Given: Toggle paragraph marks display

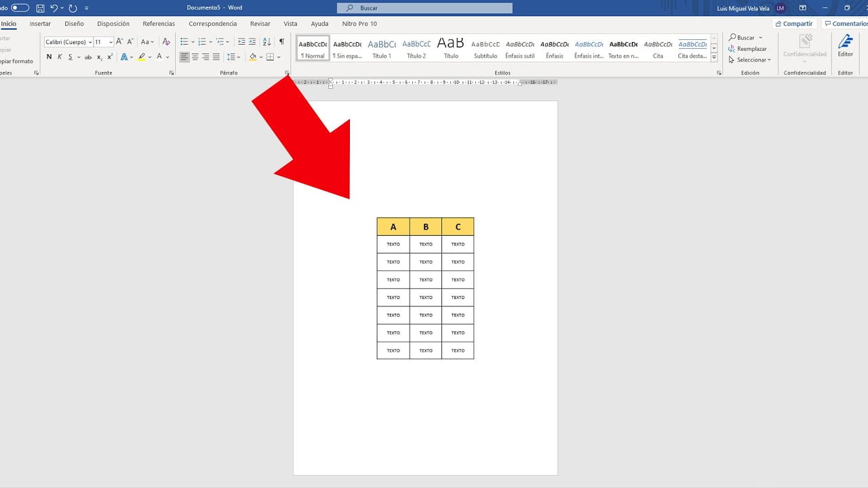Looking at the screenshot, I should tap(282, 42).
